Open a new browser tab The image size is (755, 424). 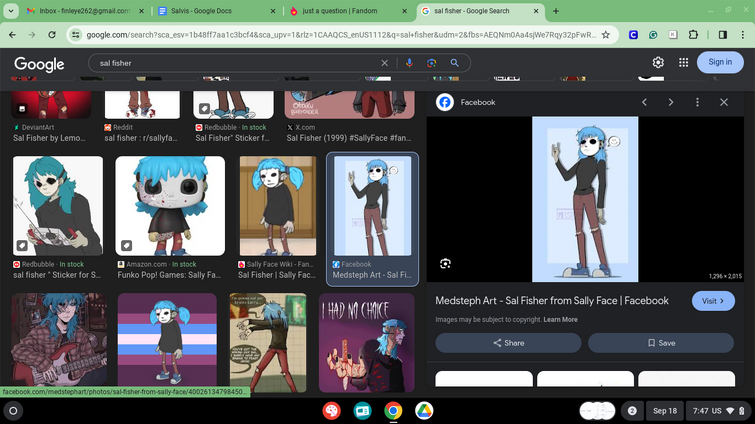(x=556, y=11)
